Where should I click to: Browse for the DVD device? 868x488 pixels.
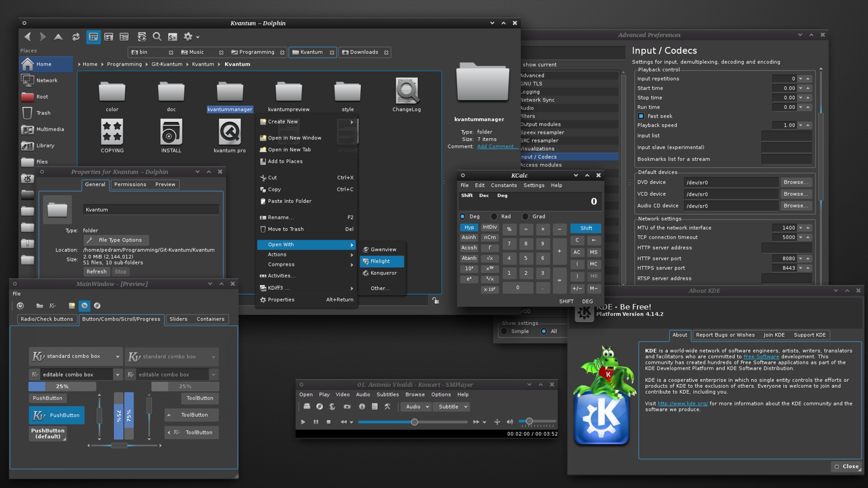(x=796, y=182)
